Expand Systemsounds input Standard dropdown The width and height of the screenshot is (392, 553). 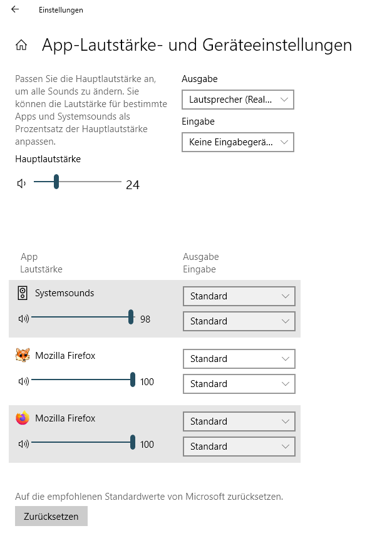(239, 321)
